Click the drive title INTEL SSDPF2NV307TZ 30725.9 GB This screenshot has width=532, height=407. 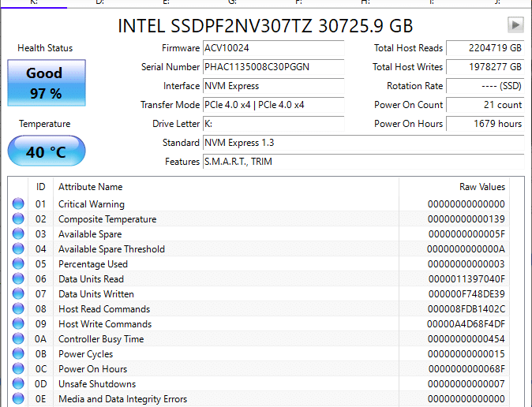click(265, 26)
